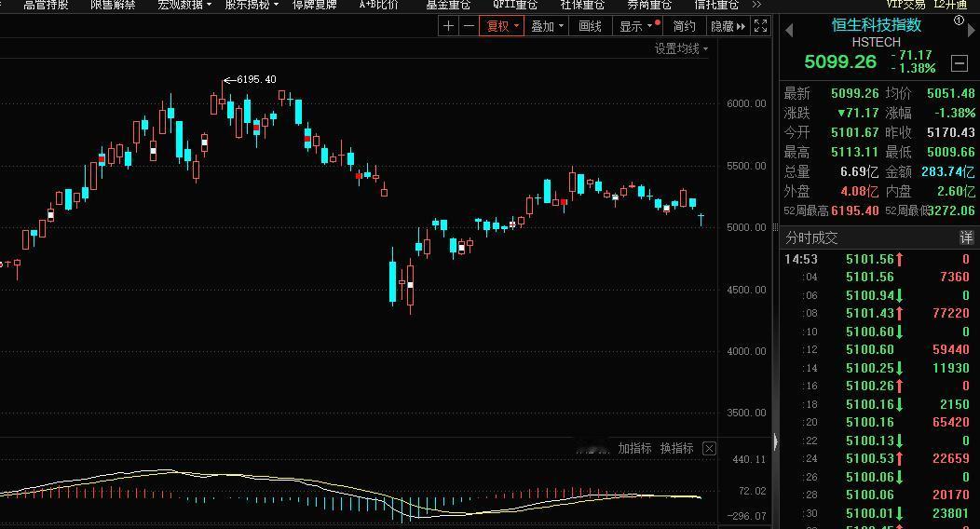Viewport: 980px width, 529px height.
Task: Select tick row with volume 65420
Action: 878,422
